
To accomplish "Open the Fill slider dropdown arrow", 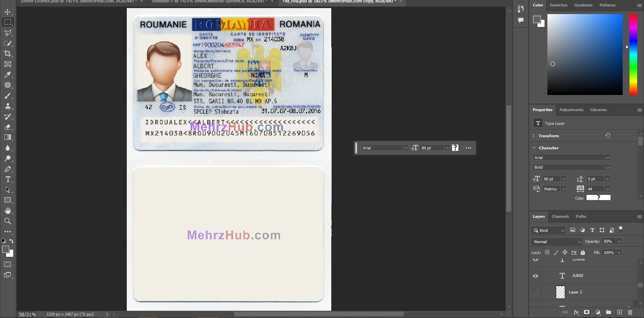I will coord(619,252).
